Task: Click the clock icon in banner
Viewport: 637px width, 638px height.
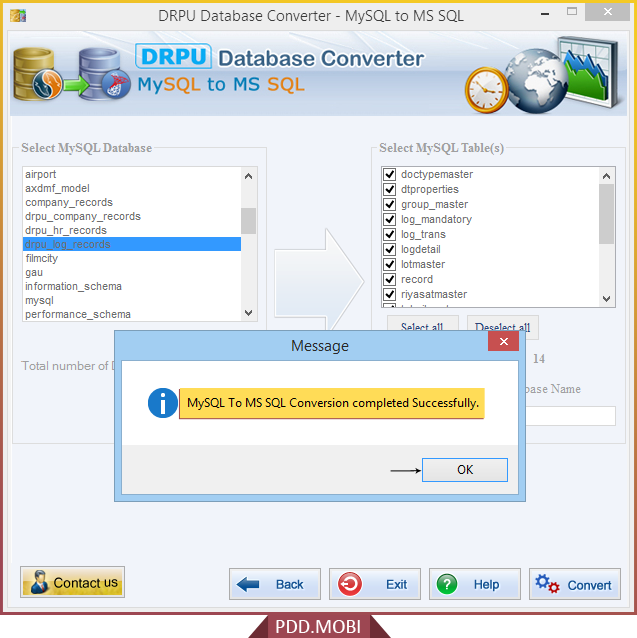Action: [486, 90]
